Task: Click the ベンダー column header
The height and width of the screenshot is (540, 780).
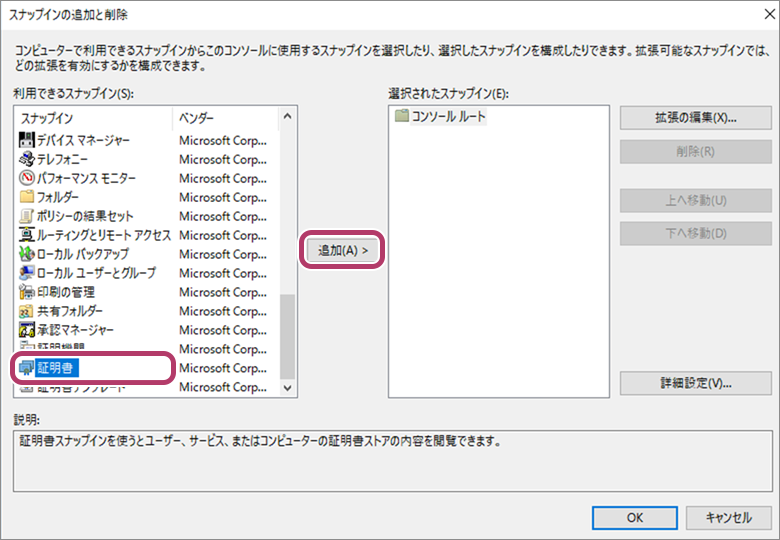Action: tap(226, 118)
